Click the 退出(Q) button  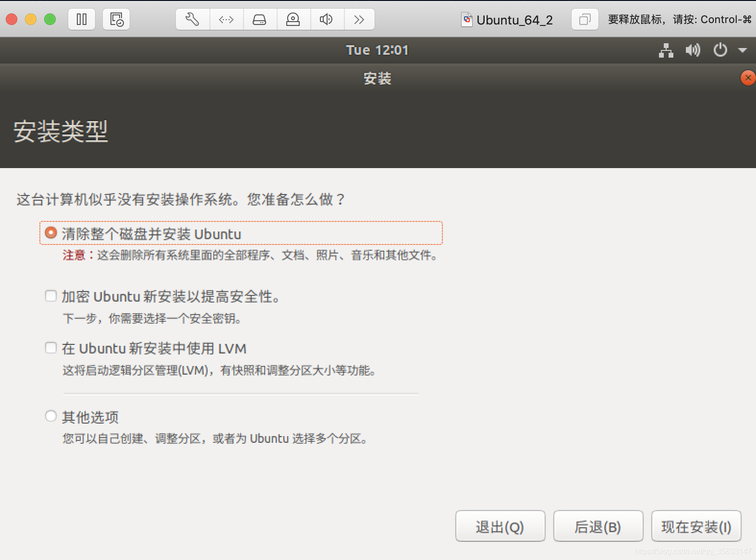[500, 526]
